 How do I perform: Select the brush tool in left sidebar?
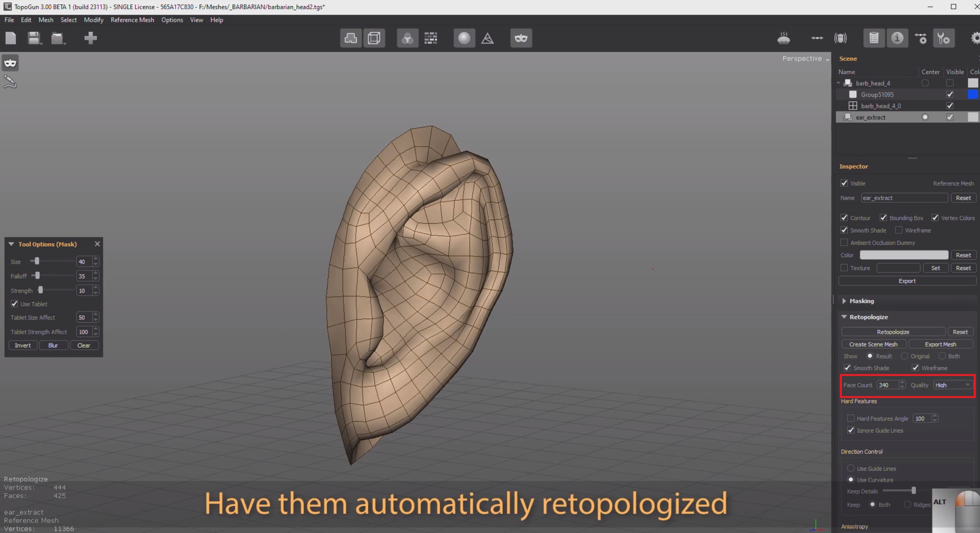[x=10, y=82]
